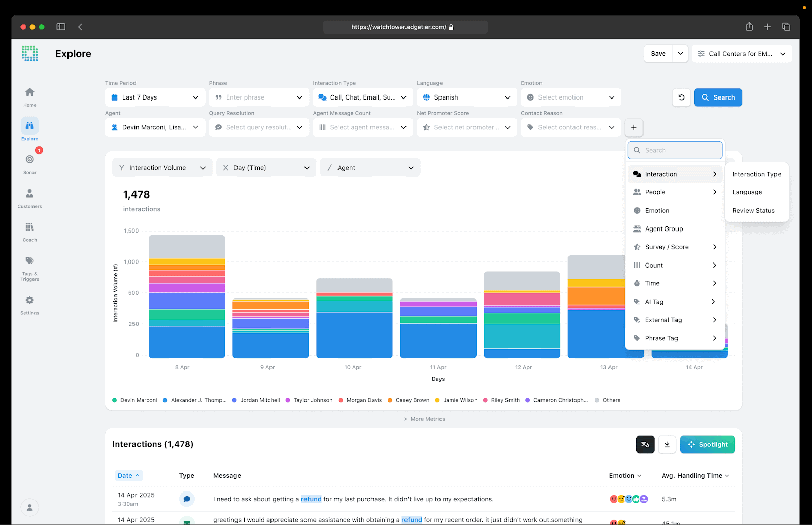This screenshot has height=525, width=812.
Task: Expand the More Metrics section
Action: click(424, 419)
